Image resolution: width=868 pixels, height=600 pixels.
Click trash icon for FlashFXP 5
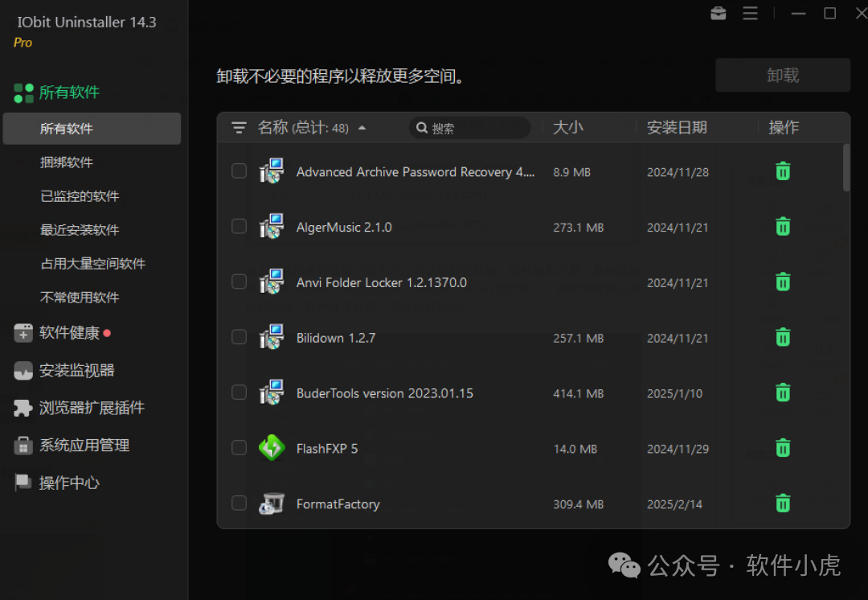pos(783,448)
